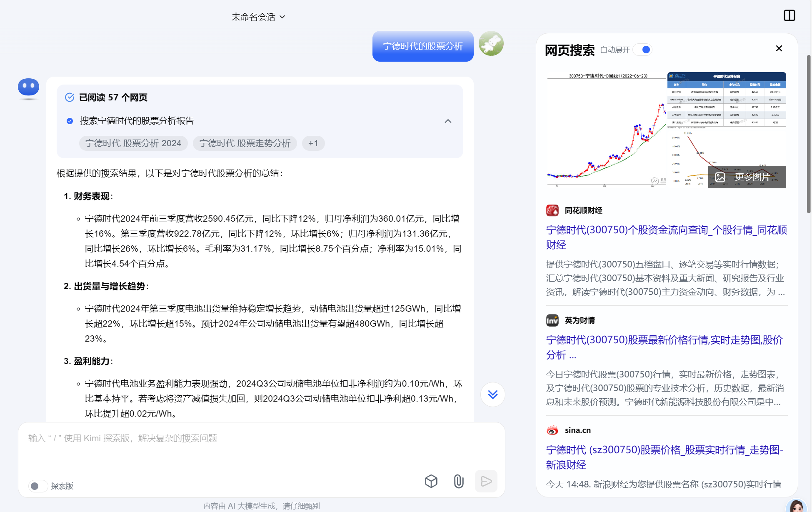This screenshot has height=512, width=812.
Task: Disable the 自动展开 toggle switch
Action: pos(642,50)
